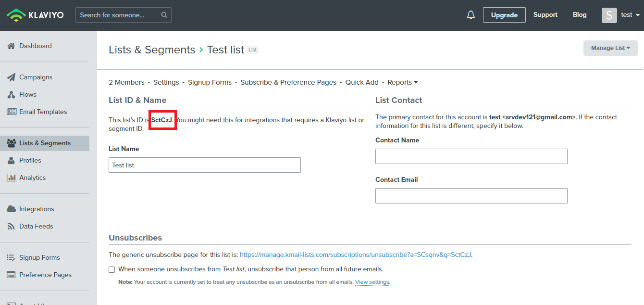
Task: Select the list ID SctCzJ text
Action: click(x=162, y=120)
